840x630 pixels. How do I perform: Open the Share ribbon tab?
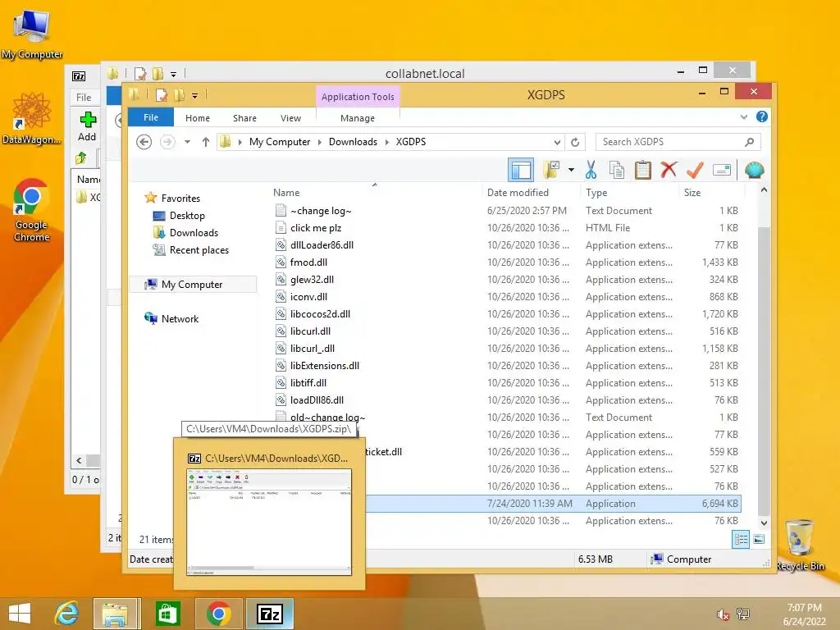pyautogui.click(x=244, y=118)
